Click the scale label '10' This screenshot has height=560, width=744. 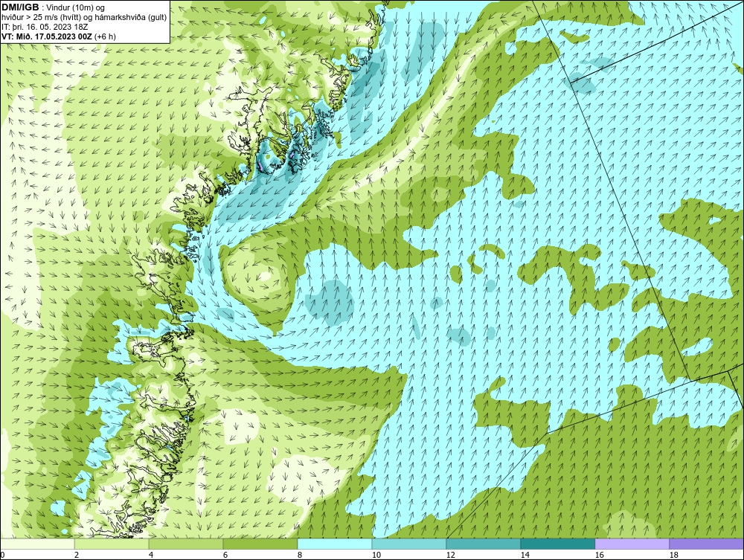pos(376,555)
